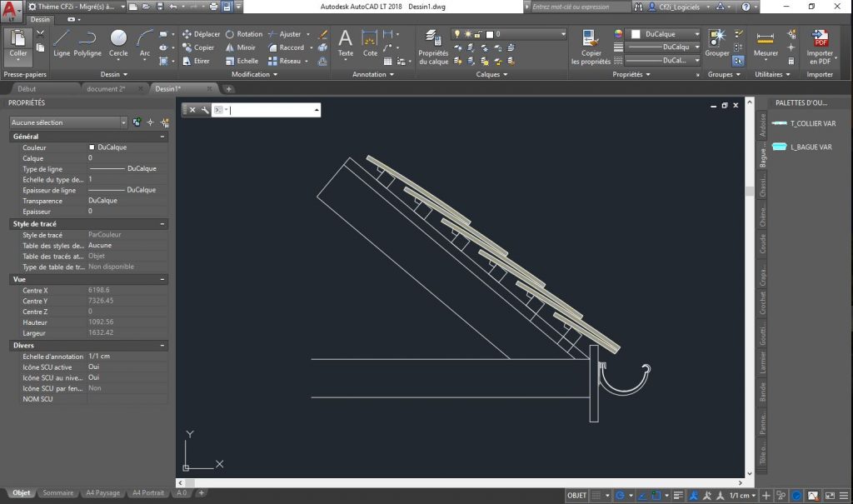Activate the Déplacer command
The image size is (853, 504).
[x=201, y=34]
